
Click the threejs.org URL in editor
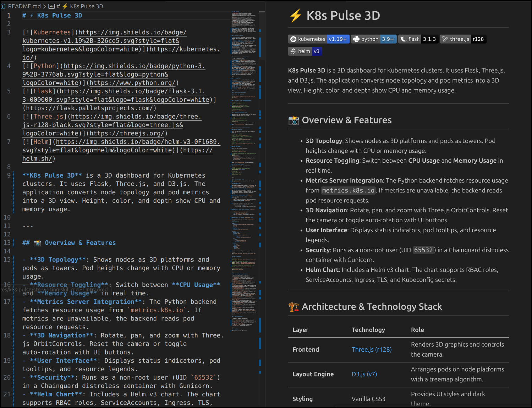(x=127, y=133)
